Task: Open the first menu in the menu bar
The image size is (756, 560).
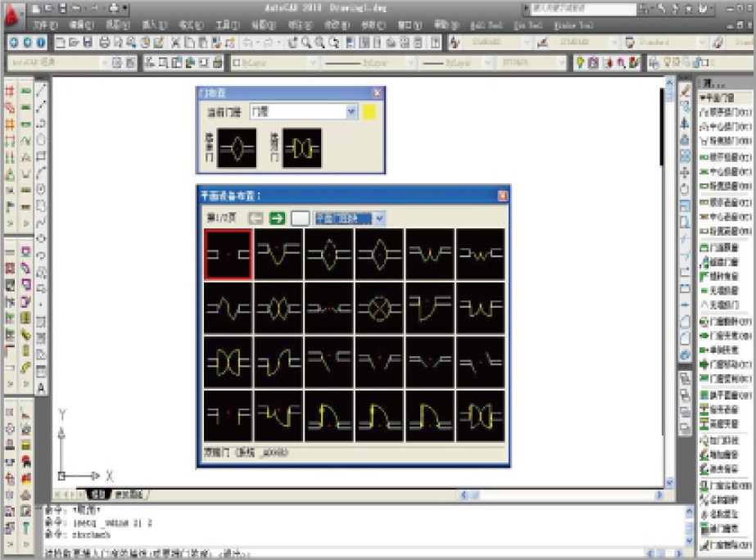Action: coord(46,25)
